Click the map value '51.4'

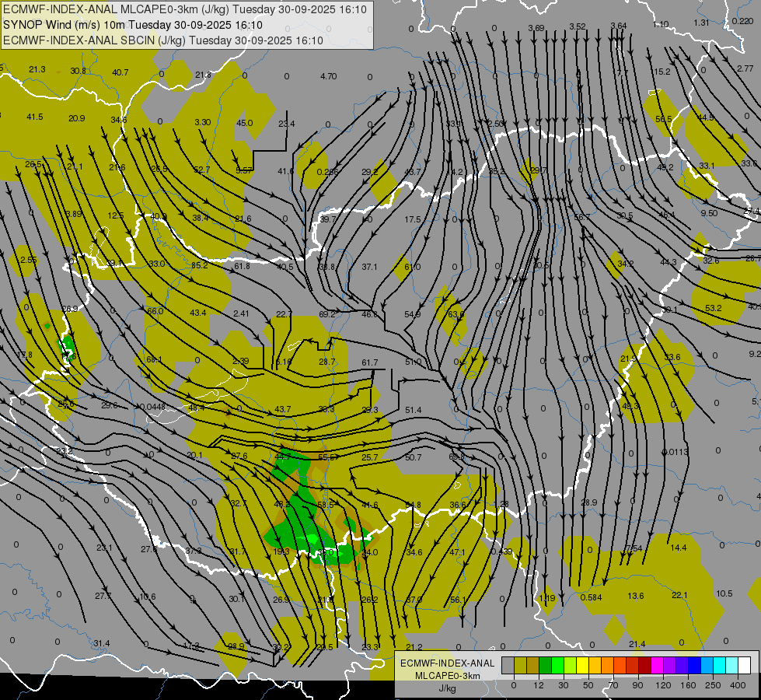[x=413, y=411]
